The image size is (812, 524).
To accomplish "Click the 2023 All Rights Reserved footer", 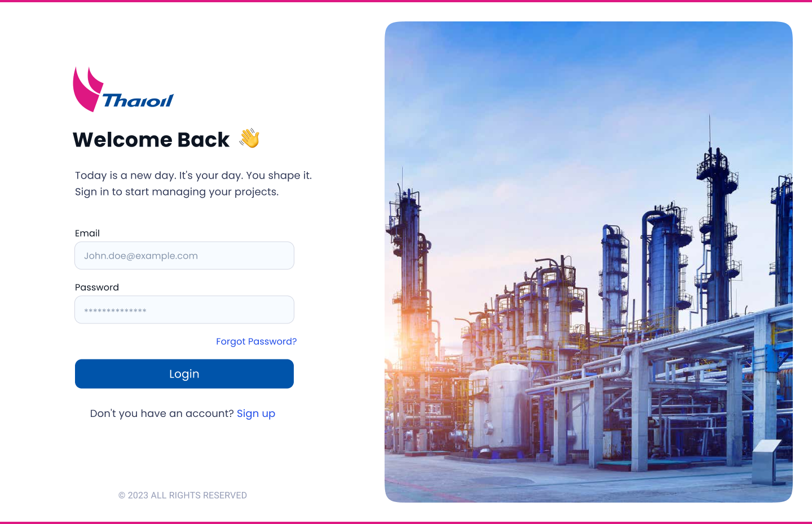I will pos(183,495).
